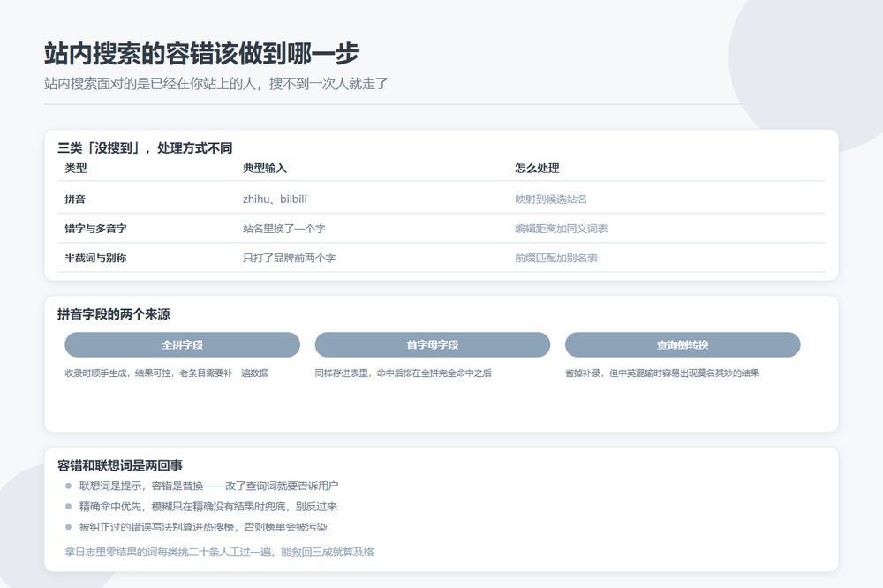
Task: Click the bullet line starting 联想词是提示
Action: tap(209, 486)
